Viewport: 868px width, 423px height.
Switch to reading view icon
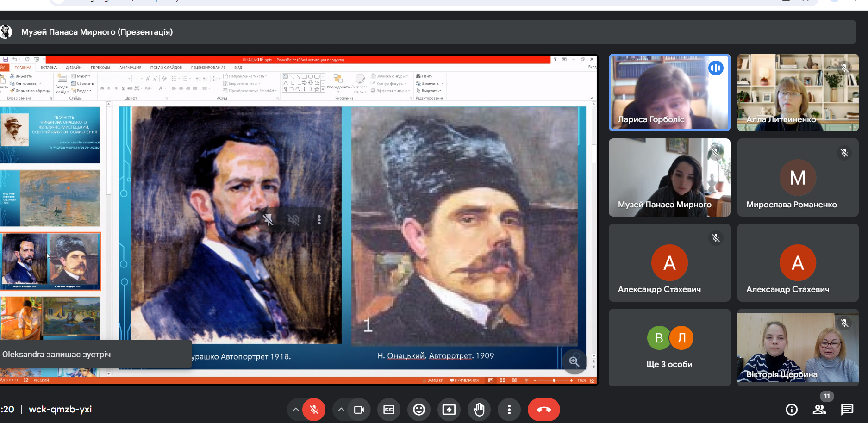pos(514,380)
